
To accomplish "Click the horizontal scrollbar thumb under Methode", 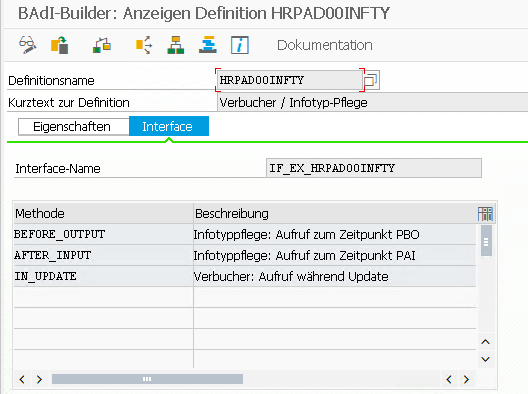I will (147, 379).
